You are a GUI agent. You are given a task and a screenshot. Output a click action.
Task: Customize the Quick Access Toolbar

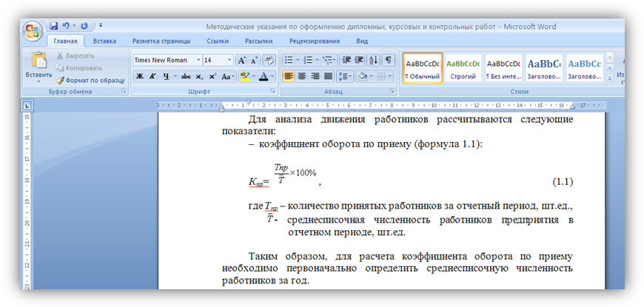pos(101,26)
